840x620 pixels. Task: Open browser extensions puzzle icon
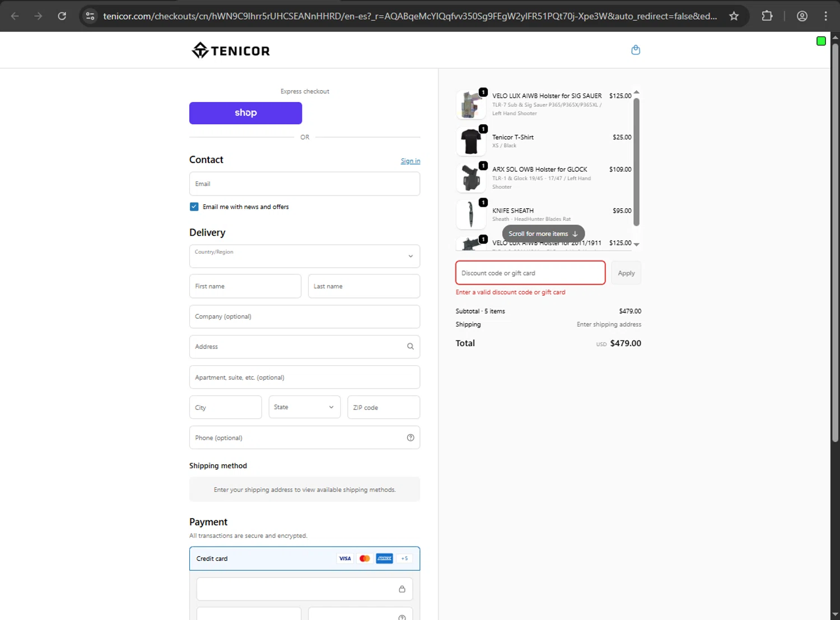(x=767, y=16)
